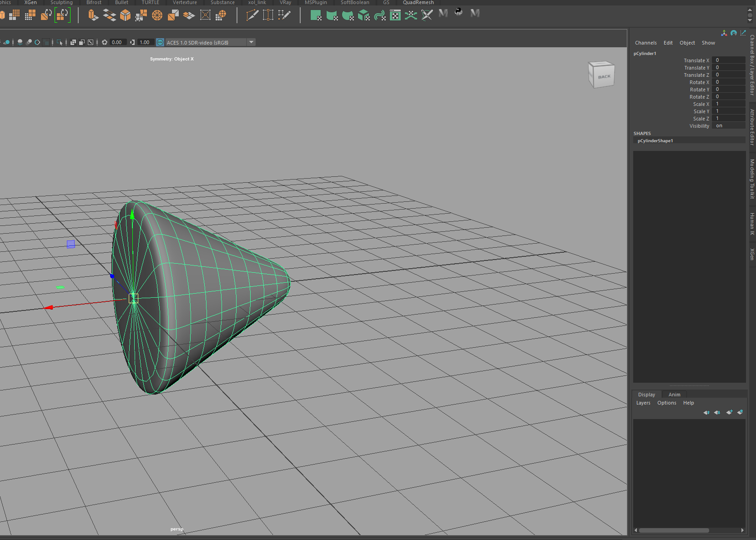Viewport: 756px width, 540px height.
Task: Click the needle-and-thread sew shelf icon
Action: [x=427, y=15]
